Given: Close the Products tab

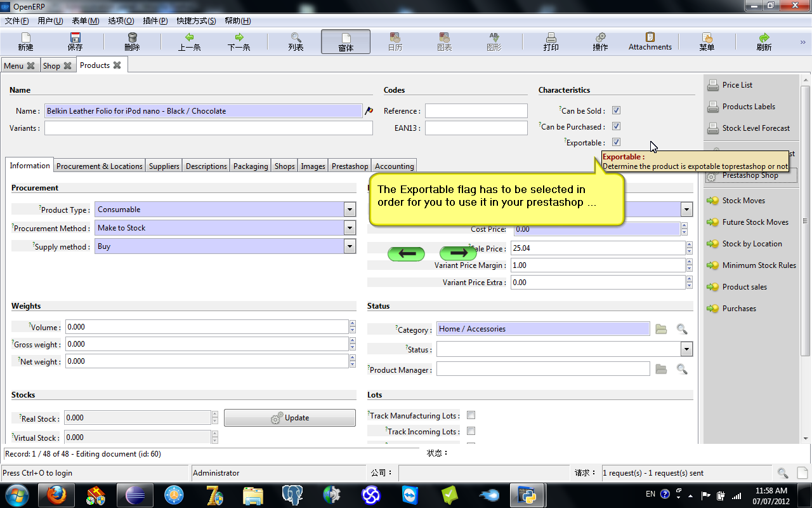Looking at the screenshot, I should point(117,65).
